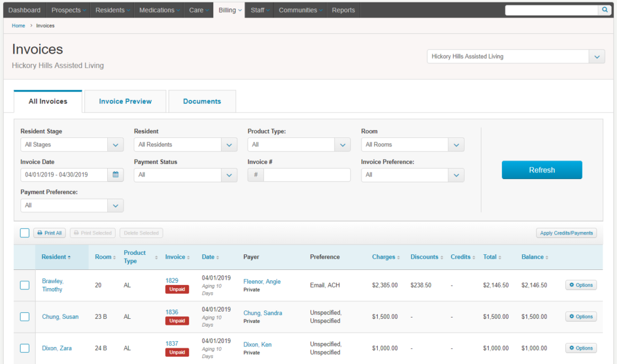Click the Invoice Date range field
The image size is (617, 364).
click(x=64, y=175)
